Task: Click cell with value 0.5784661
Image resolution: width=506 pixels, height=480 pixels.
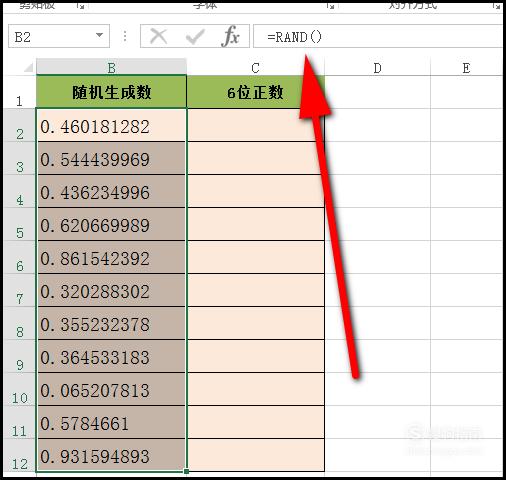Action: (111, 422)
